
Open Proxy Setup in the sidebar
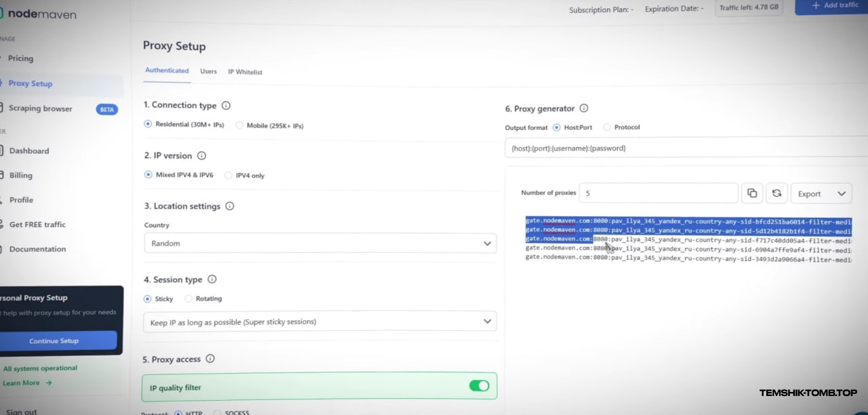tap(30, 83)
